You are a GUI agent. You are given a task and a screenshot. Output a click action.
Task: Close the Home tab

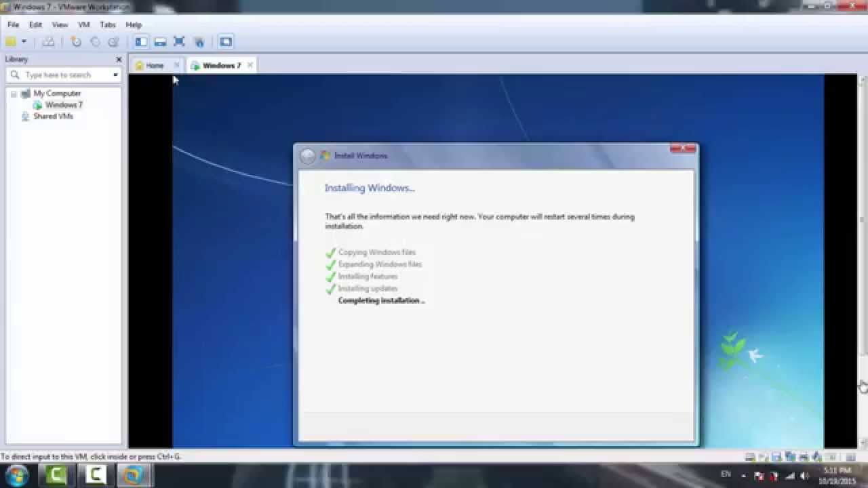point(177,65)
